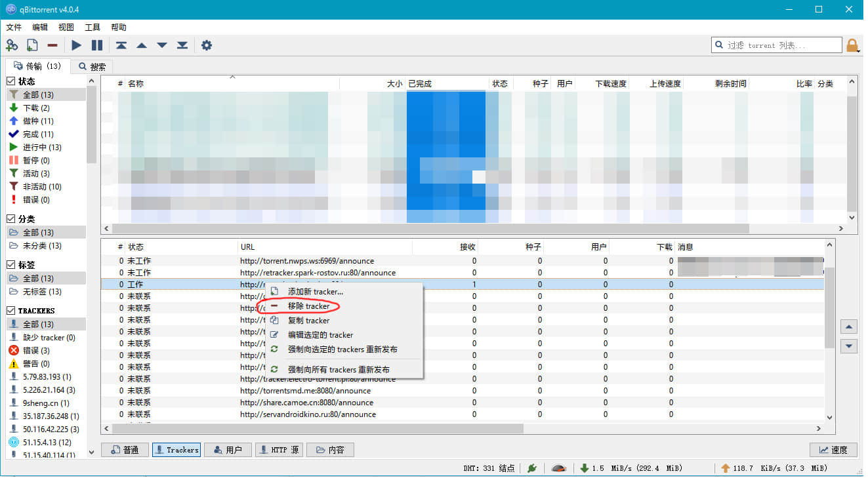The height and width of the screenshot is (480, 868).
Task: Choose 移除 tracker from context menu
Action: click(308, 306)
